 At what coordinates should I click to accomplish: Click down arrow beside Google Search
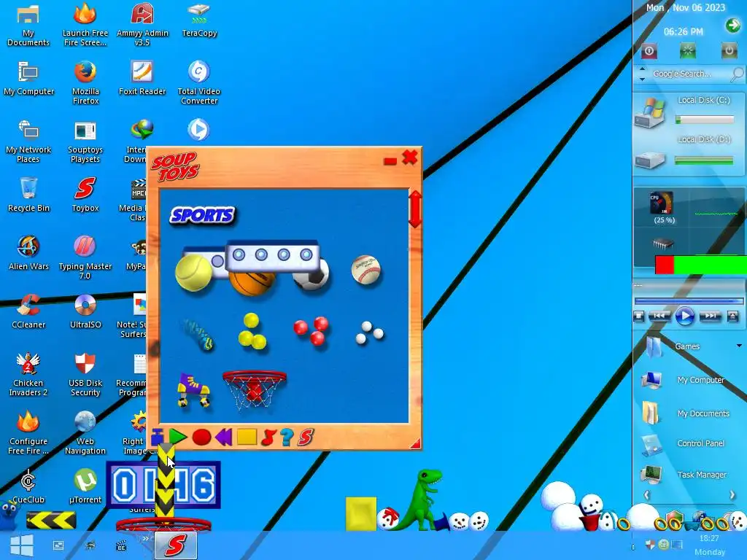(x=642, y=79)
